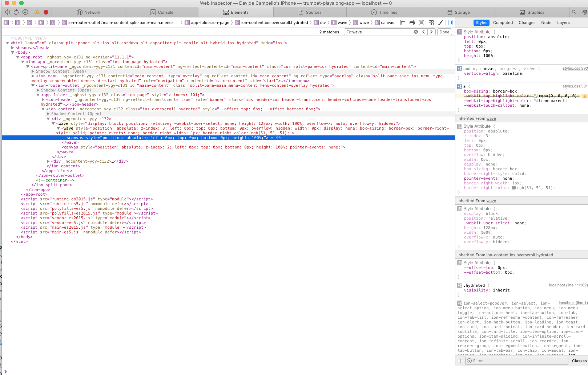Open the grid overlay options icon

click(431, 23)
